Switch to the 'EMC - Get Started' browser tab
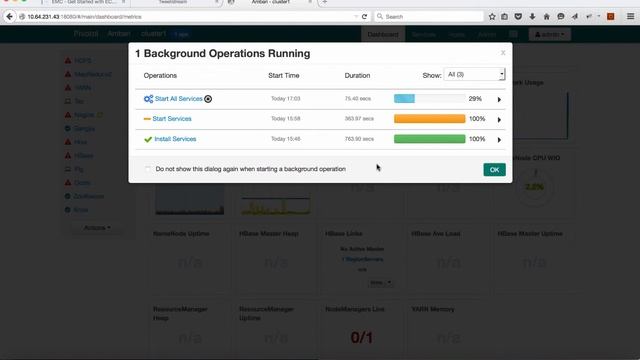This screenshot has height=360, width=640. tap(85, 2)
